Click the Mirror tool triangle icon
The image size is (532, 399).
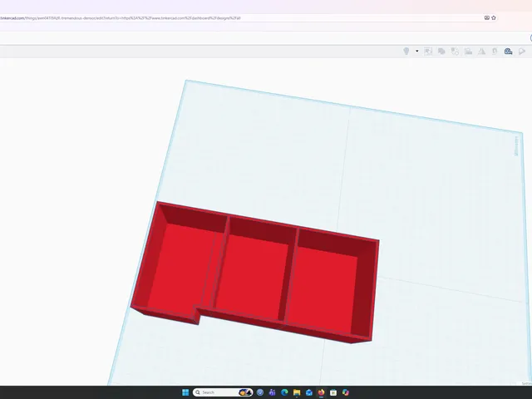click(x=481, y=52)
